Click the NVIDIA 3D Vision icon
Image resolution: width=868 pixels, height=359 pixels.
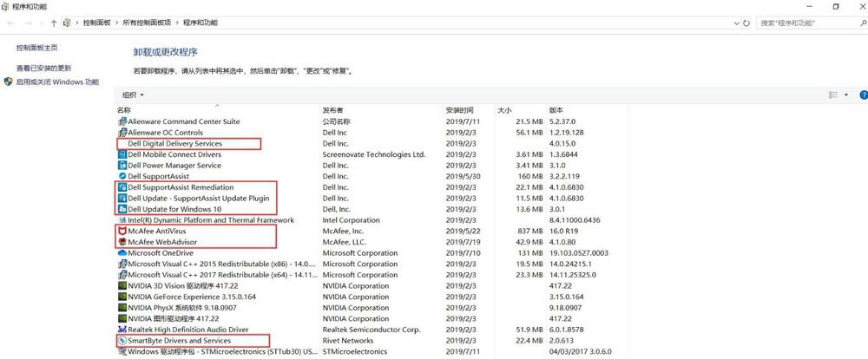pyautogui.click(x=122, y=286)
